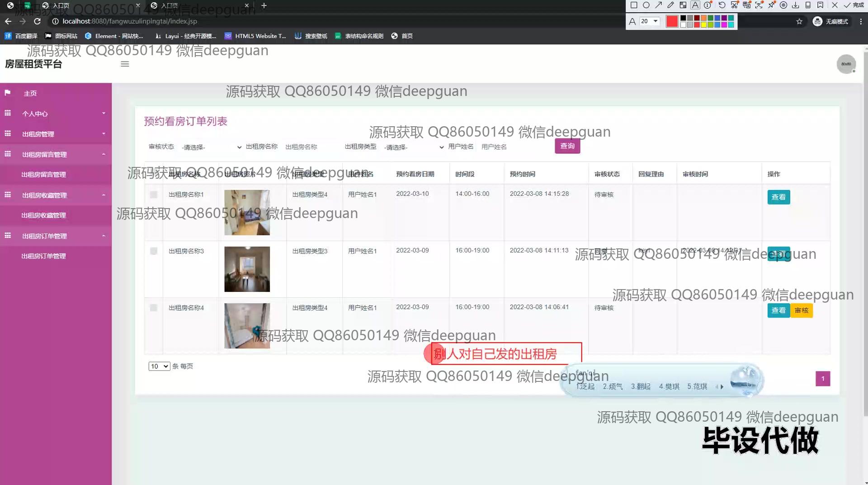Go to 主页 in the sidebar

(x=30, y=93)
